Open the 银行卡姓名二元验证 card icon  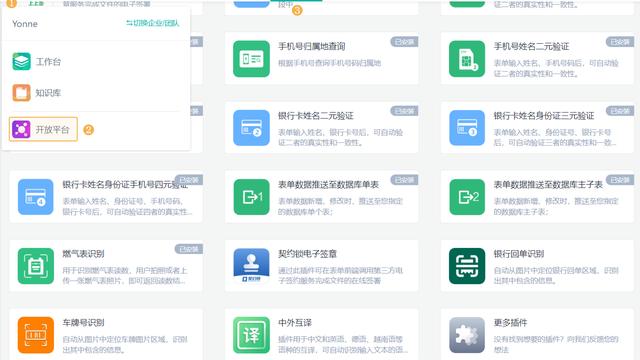(251, 128)
